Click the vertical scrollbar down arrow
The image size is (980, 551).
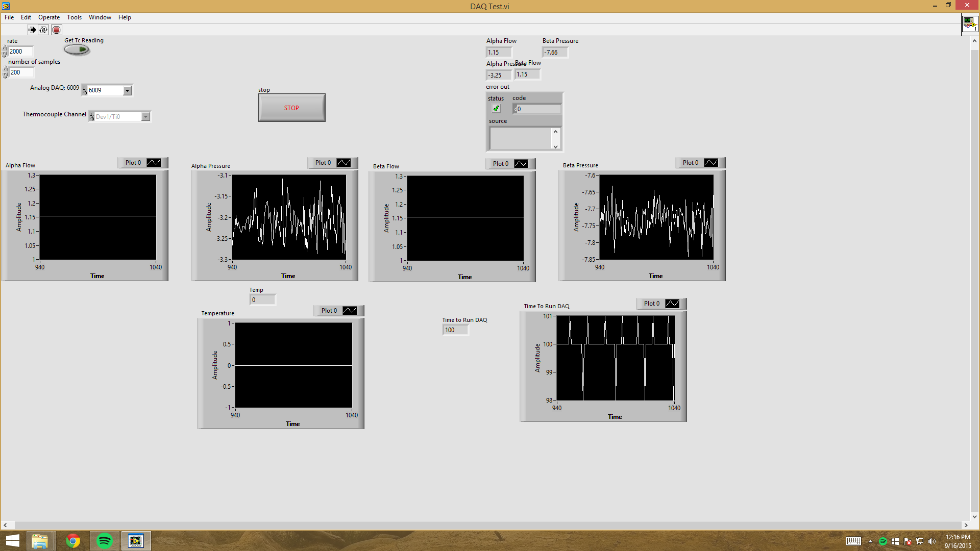[x=975, y=516]
